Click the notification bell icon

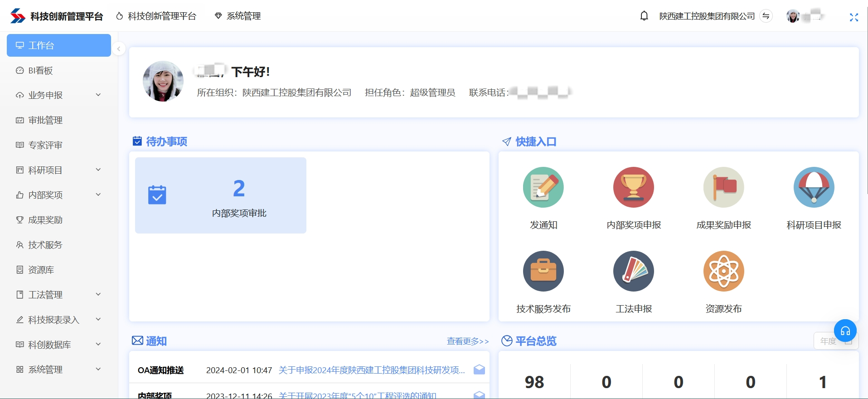coord(644,16)
